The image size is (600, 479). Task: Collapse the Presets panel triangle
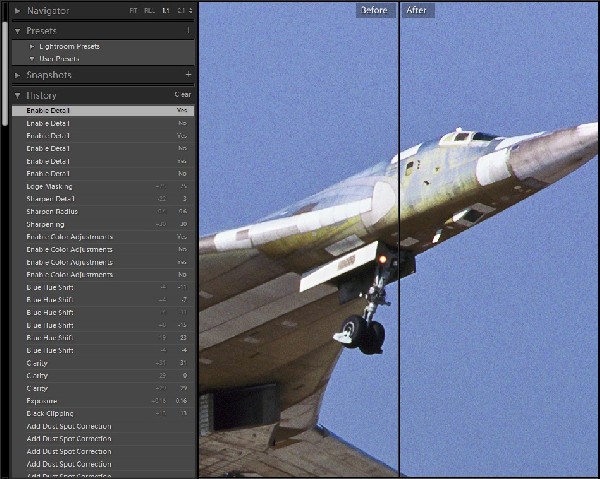pos(17,31)
